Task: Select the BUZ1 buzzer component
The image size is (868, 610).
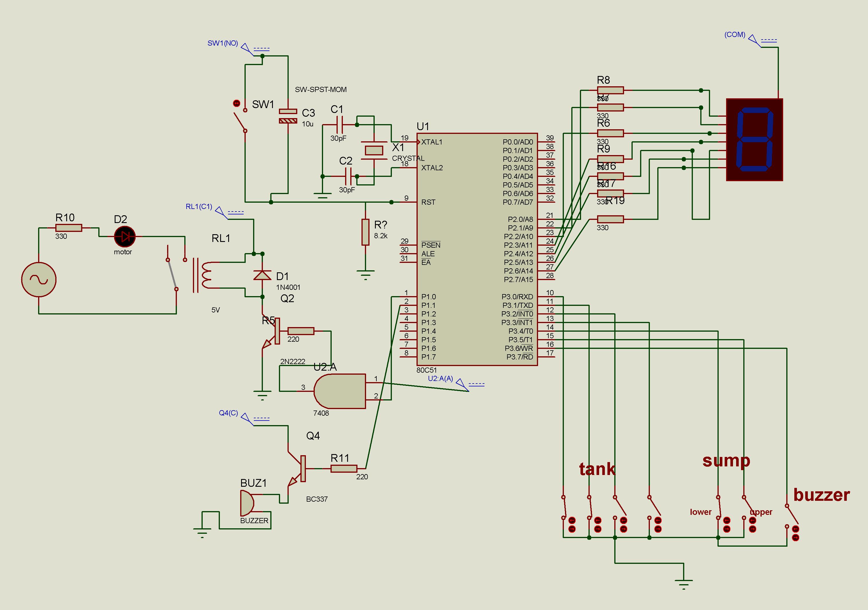Action: (247, 503)
